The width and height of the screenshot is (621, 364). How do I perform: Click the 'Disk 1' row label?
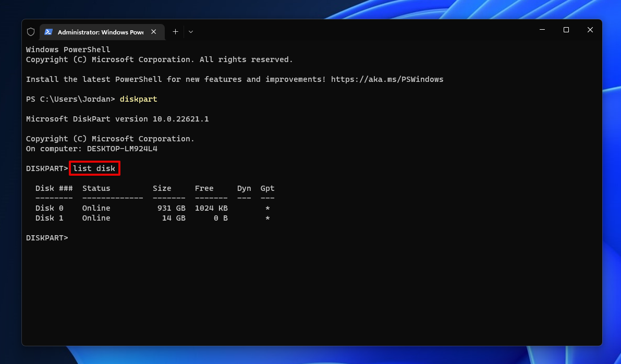click(49, 218)
